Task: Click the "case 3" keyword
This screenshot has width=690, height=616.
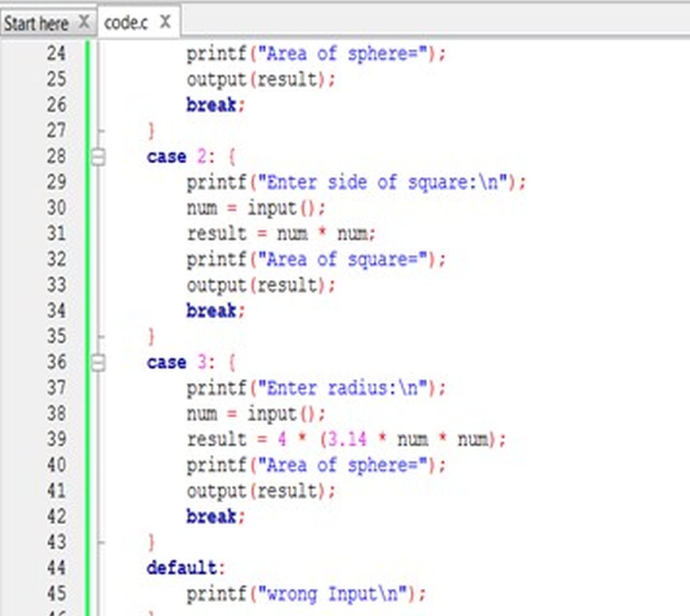Action: click(x=166, y=363)
